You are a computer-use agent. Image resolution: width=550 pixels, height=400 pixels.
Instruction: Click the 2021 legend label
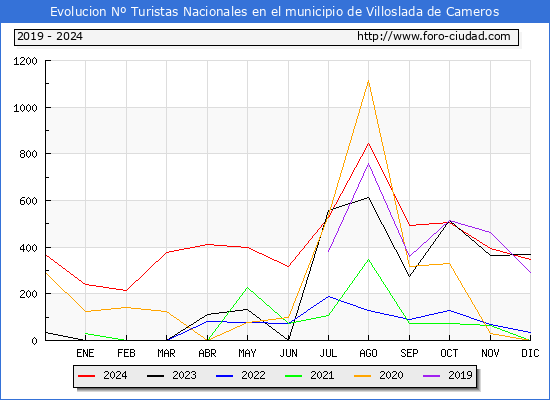[322, 375]
